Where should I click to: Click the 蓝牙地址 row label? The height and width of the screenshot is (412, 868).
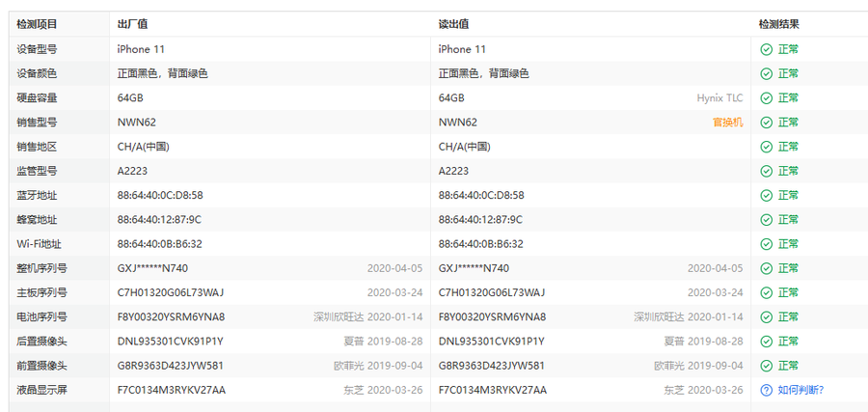(37, 196)
